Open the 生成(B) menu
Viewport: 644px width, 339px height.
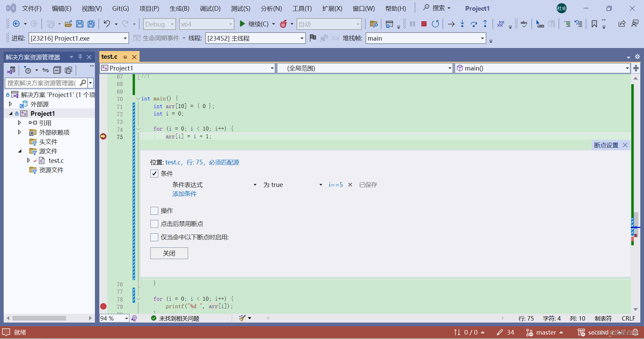pos(179,8)
